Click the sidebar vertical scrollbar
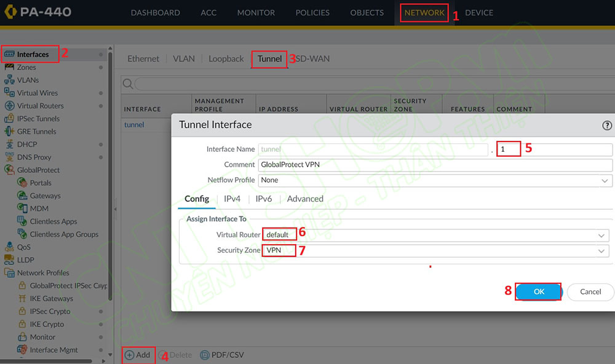Viewport: 615px width, 364px height. click(110, 176)
